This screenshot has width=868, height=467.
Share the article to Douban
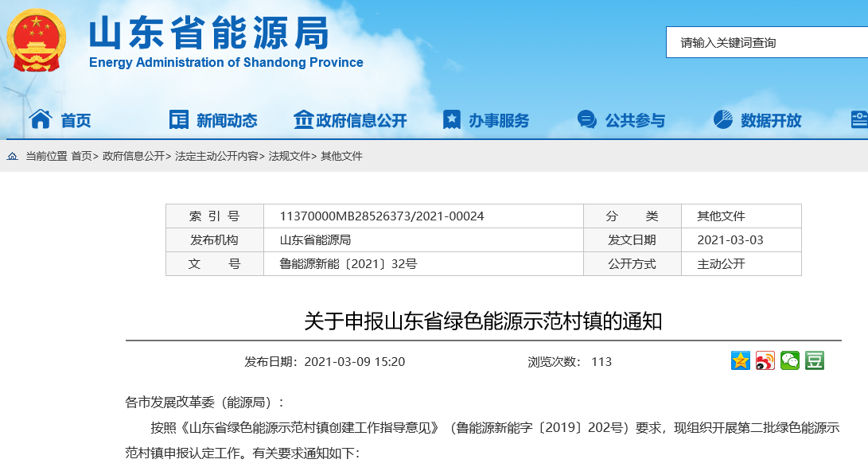pos(813,361)
